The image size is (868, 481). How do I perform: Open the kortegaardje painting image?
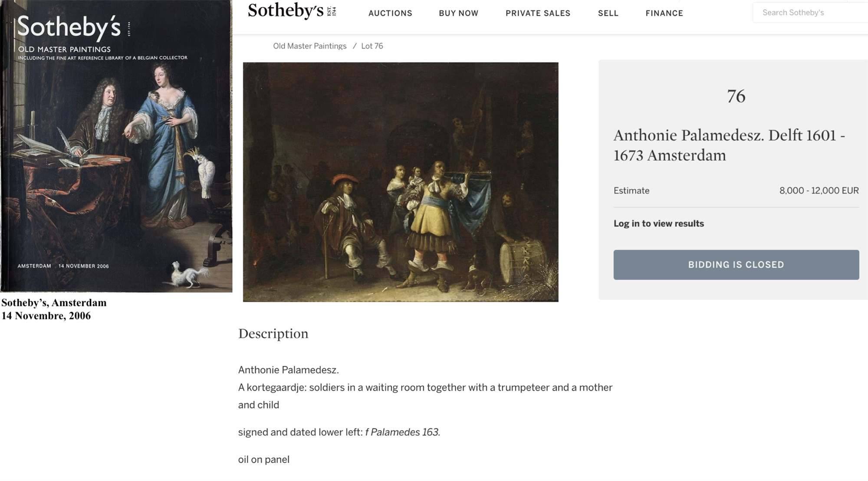tap(400, 182)
